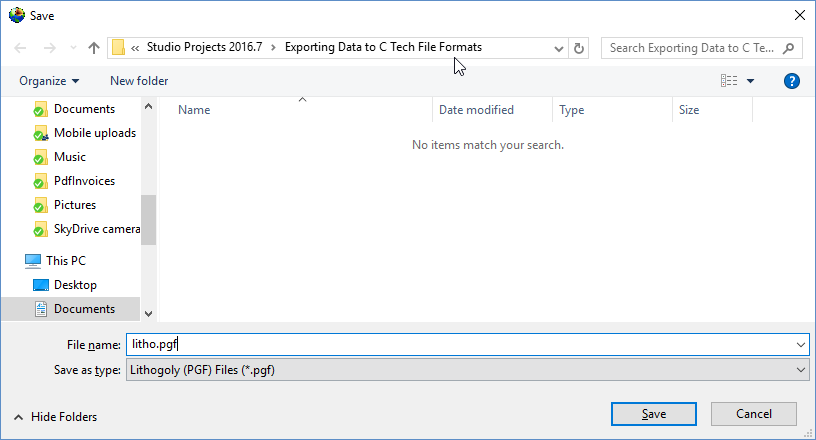Select the Music folder in sidebar

click(x=70, y=157)
